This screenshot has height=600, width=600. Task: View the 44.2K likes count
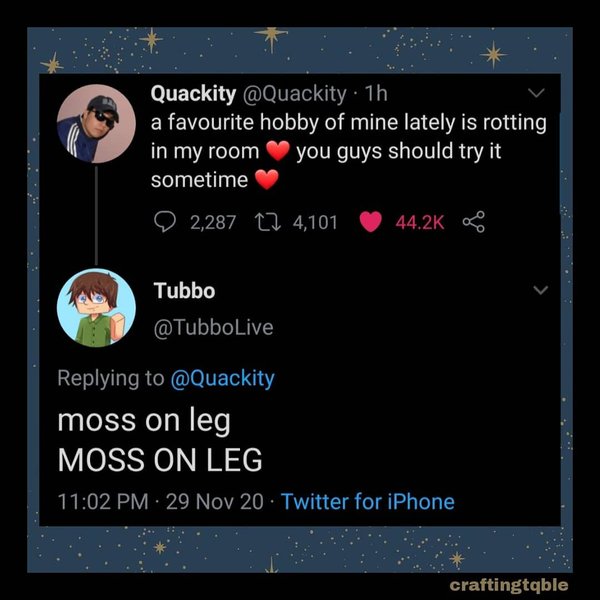pyautogui.click(x=420, y=222)
